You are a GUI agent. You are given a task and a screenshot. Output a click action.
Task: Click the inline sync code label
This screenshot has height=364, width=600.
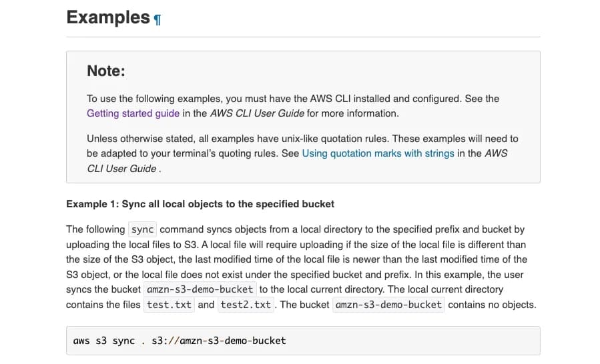(x=142, y=229)
